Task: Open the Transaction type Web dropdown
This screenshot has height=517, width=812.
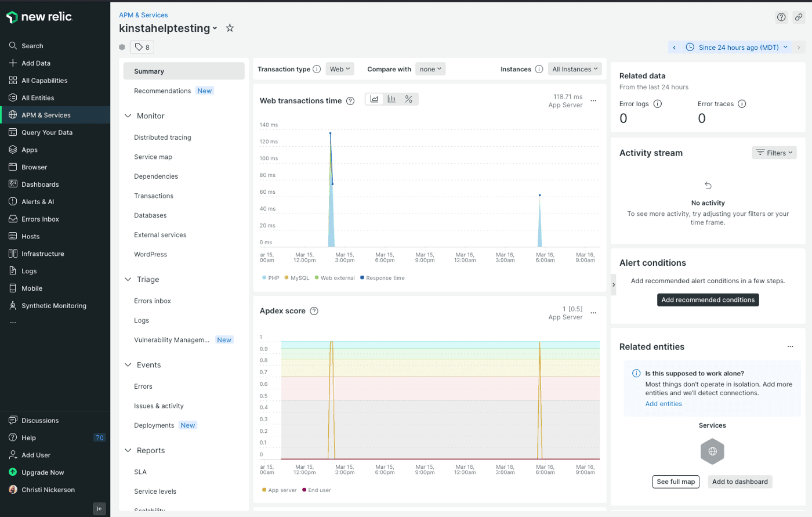Action: pos(340,68)
